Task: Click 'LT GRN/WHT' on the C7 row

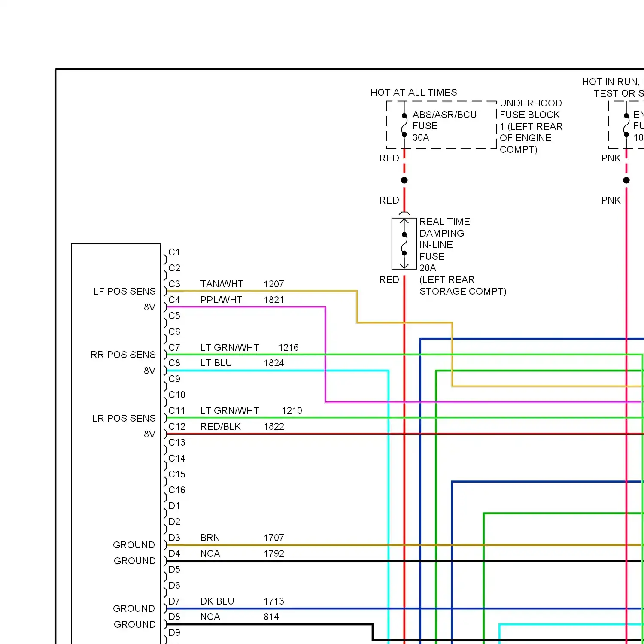Action: [x=229, y=348]
